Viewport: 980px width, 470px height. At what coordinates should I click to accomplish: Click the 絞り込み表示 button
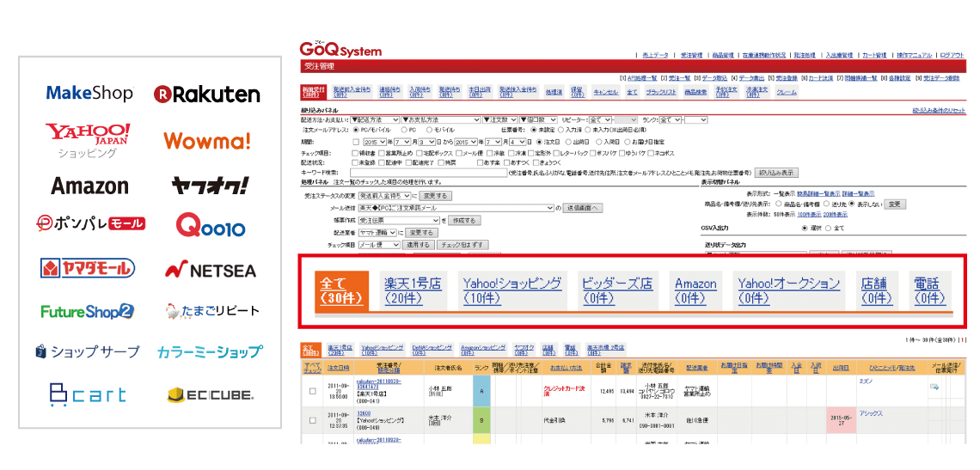776,173
